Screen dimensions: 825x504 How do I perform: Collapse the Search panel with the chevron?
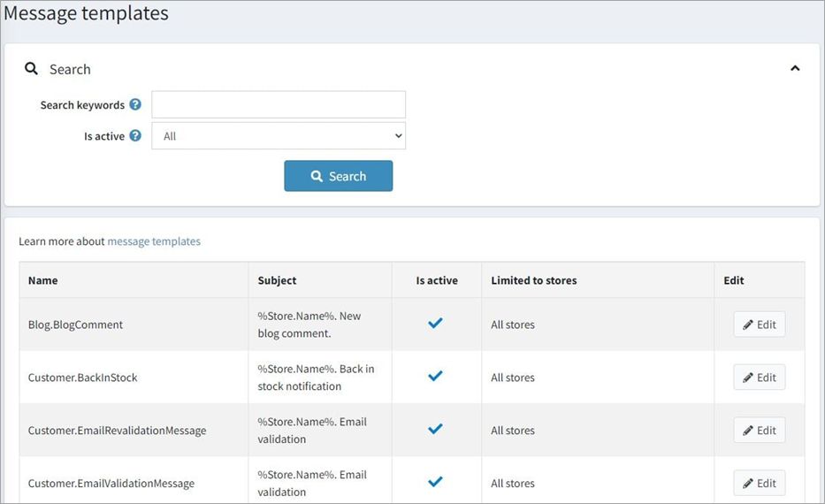pyautogui.click(x=795, y=68)
